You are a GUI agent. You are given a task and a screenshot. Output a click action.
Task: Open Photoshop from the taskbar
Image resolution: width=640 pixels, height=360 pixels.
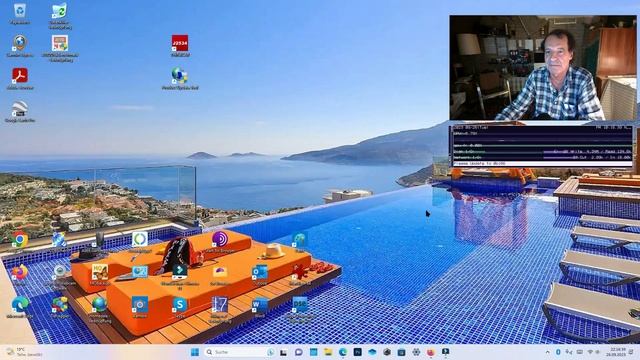point(357,352)
